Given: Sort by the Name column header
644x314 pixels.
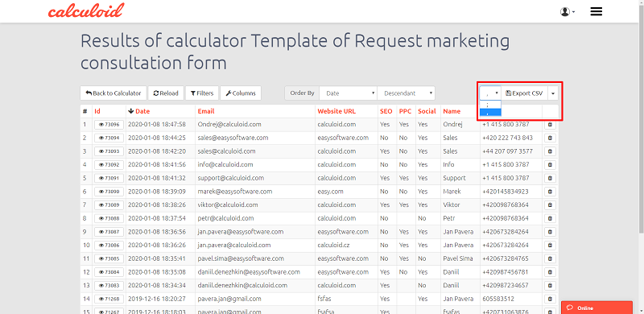Looking at the screenshot, I should click(x=452, y=111).
